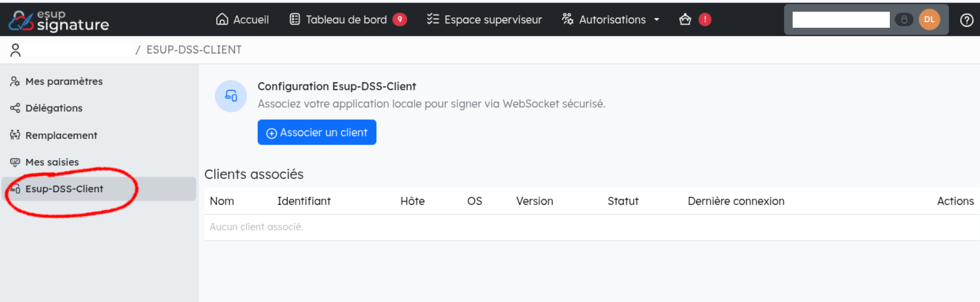The height and width of the screenshot is (302, 980).
Task: Open the help question mark icon
Action: (x=966, y=20)
